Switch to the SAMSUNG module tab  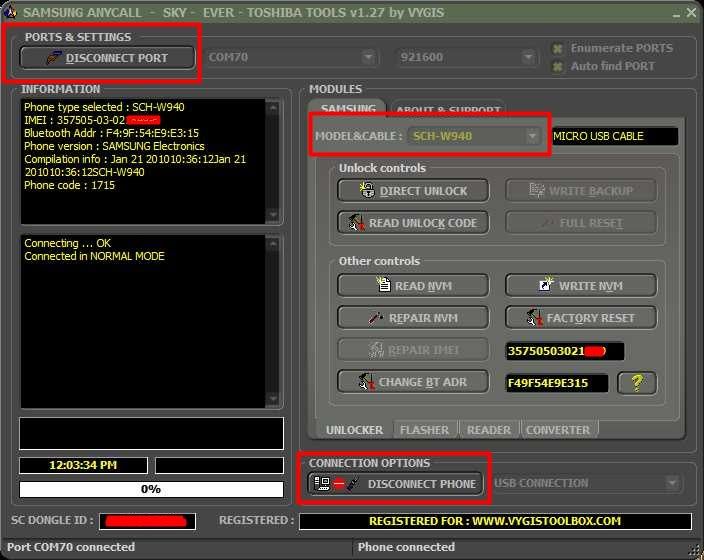coord(348,108)
